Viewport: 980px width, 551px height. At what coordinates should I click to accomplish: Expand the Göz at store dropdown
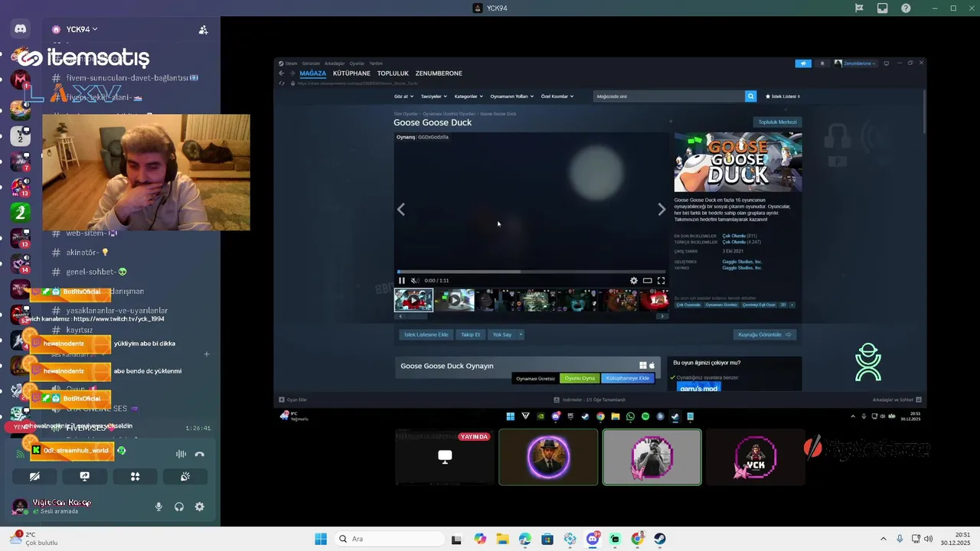click(403, 96)
